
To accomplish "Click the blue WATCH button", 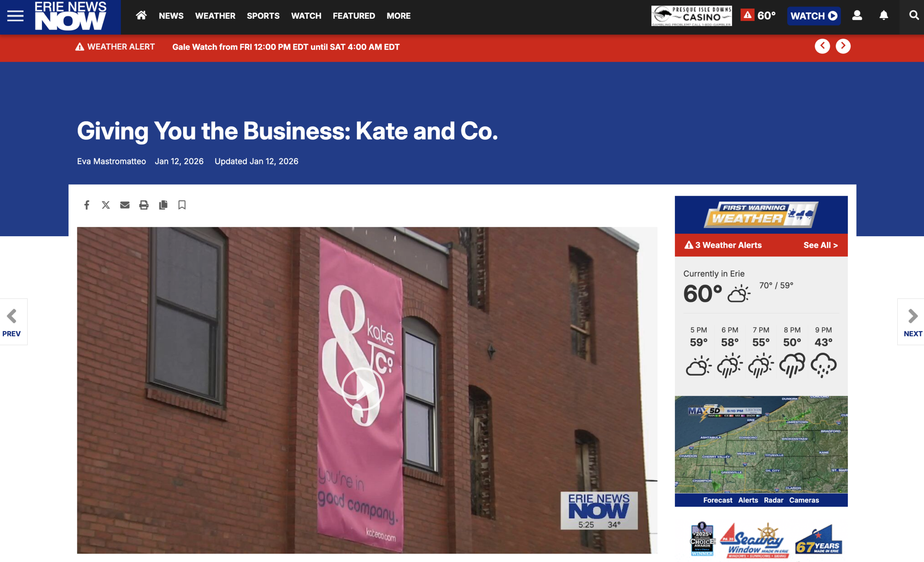I will [x=814, y=16].
